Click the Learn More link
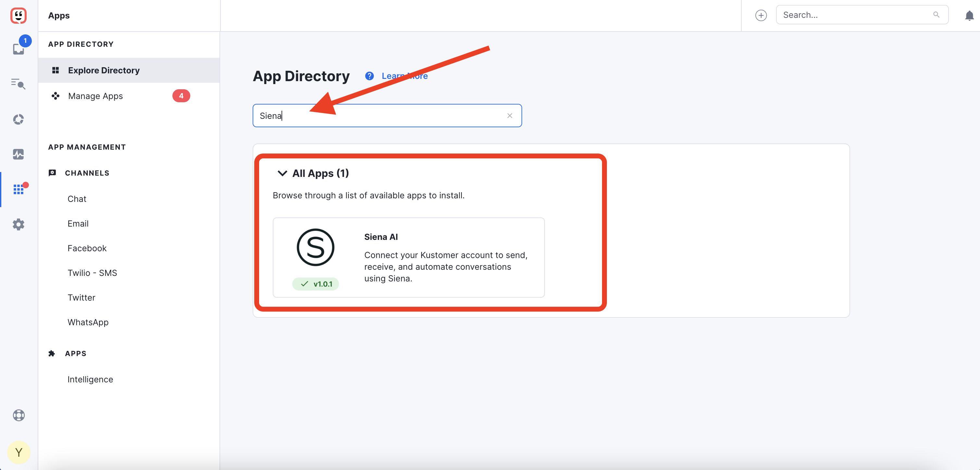Image resolution: width=980 pixels, height=470 pixels. coord(404,76)
